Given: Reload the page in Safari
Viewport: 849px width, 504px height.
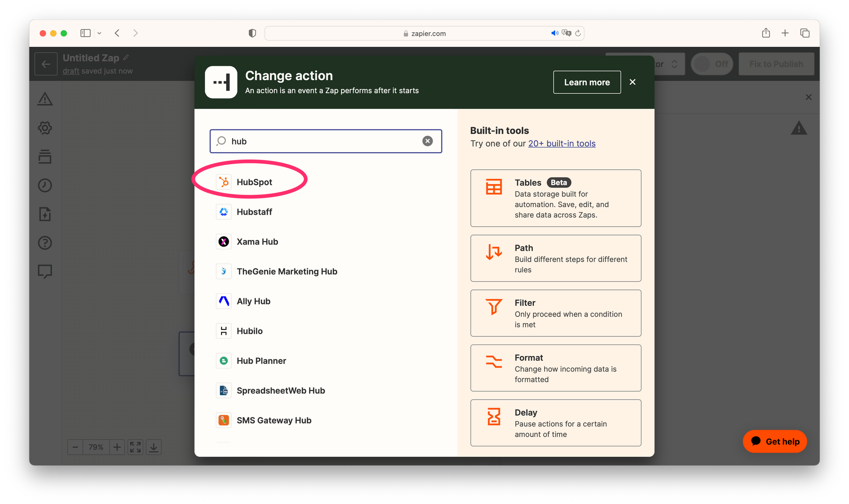Looking at the screenshot, I should (578, 33).
